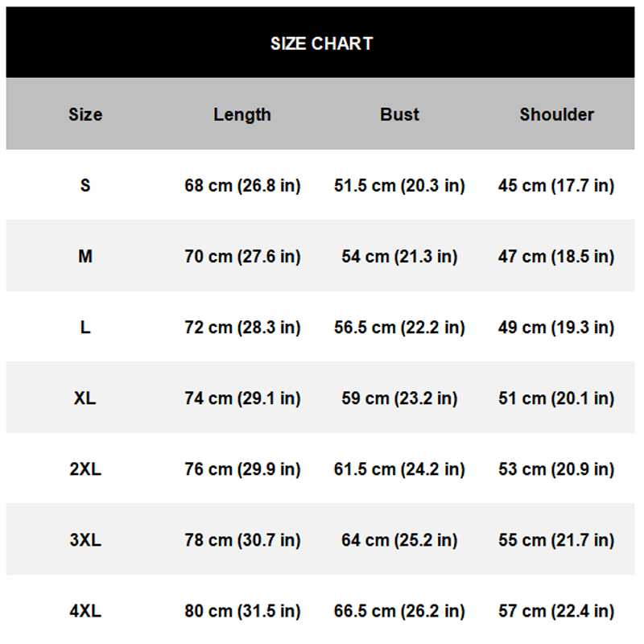The image size is (644, 644).
Task: Select the 54 cm (21.3 in) bust cell
Action: point(399,256)
